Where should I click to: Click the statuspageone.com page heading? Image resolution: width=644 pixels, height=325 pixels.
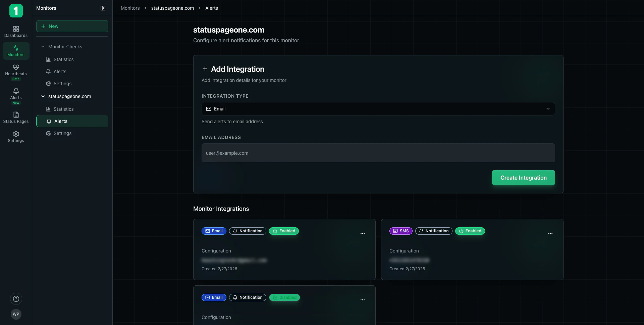[229, 30]
